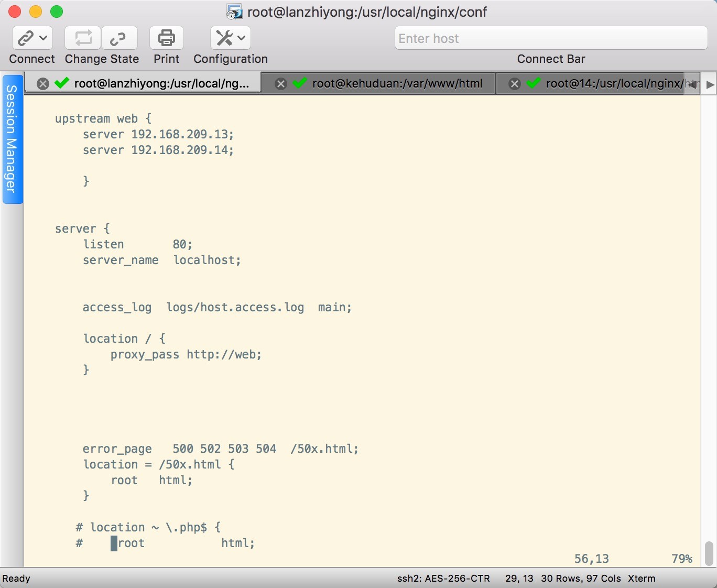Expand the Configuration dropdown arrow
Image resolution: width=717 pixels, height=588 pixels.
pyautogui.click(x=241, y=38)
